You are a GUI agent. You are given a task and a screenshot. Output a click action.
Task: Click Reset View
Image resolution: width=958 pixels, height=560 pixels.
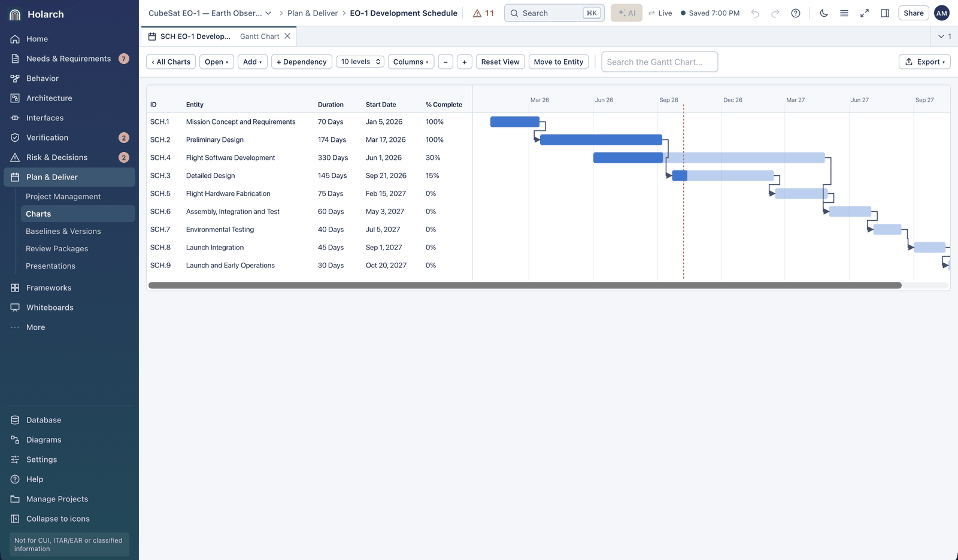pyautogui.click(x=501, y=62)
